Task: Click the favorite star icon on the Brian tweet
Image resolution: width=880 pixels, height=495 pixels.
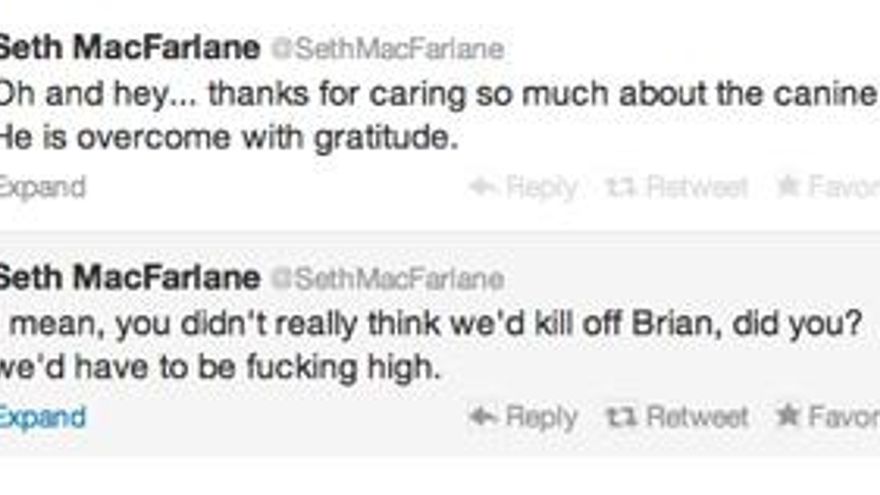Action: (x=788, y=416)
